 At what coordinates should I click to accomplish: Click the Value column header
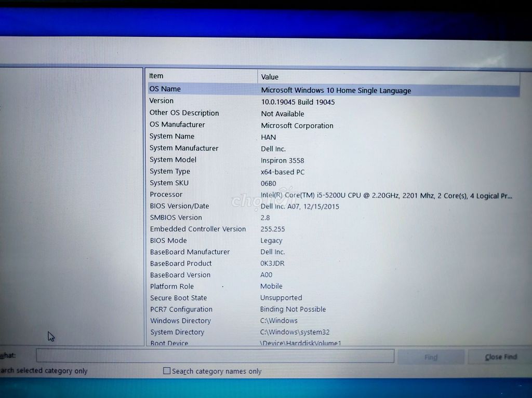point(389,77)
